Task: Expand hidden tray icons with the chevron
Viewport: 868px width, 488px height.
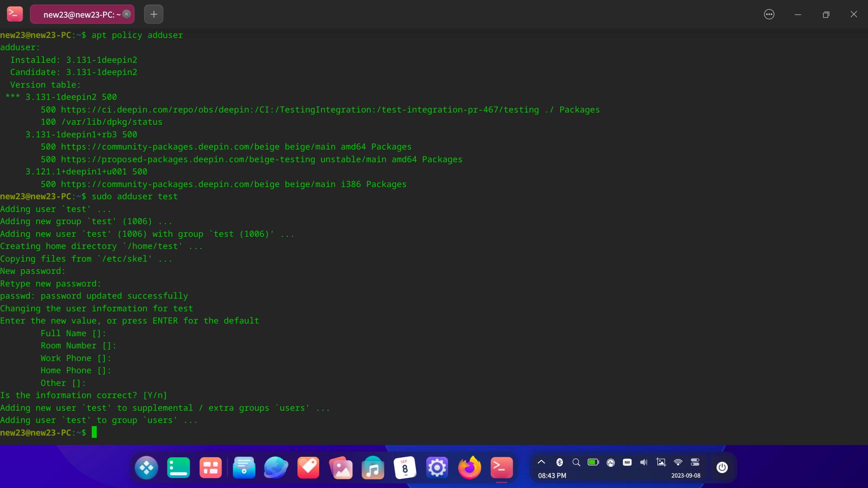Action: [541, 462]
